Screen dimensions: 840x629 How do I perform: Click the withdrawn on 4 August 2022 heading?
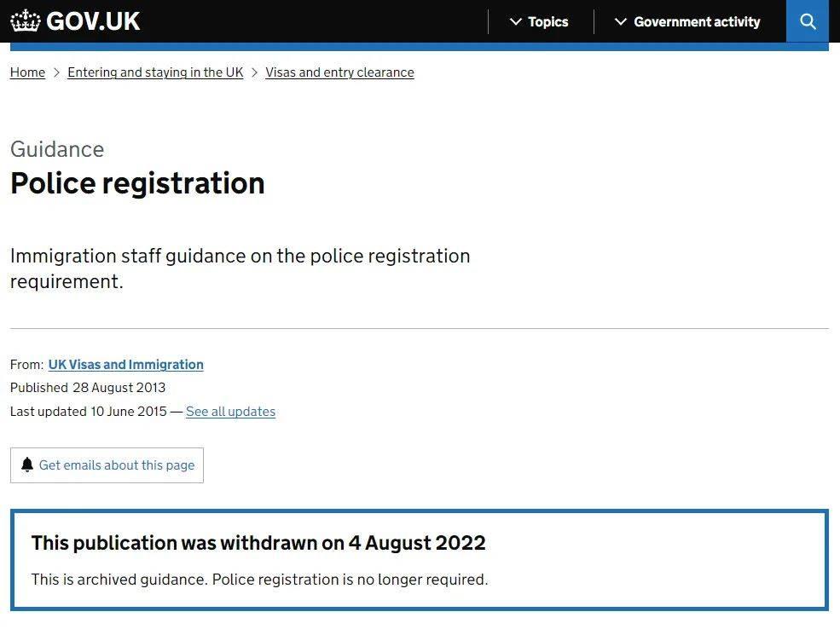258,543
